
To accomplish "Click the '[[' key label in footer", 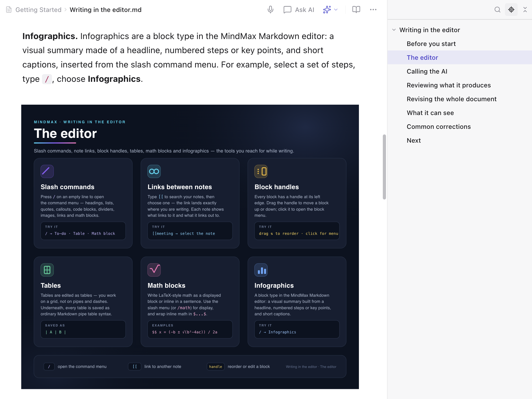I will tap(135, 367).
